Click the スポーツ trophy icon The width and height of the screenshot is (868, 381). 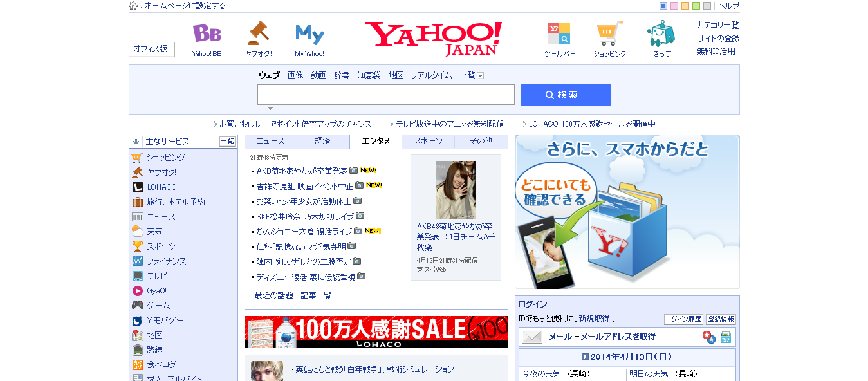(x=137, y=246)
